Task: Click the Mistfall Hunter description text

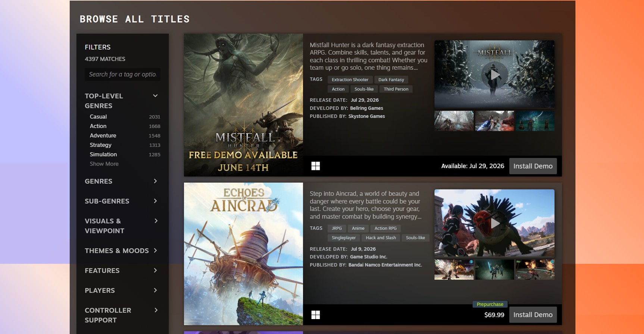Action: tap(369, 56)
